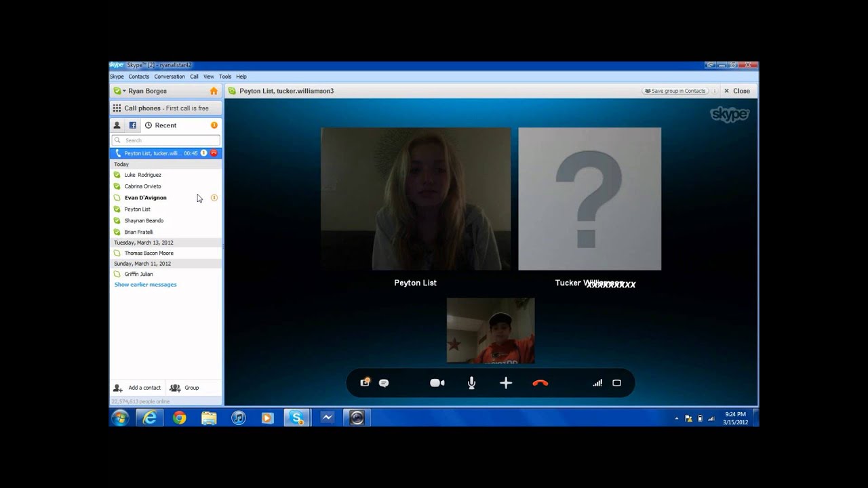
Task: Open Windows Media Player from taskbar
Action: [x=267, y=418]
